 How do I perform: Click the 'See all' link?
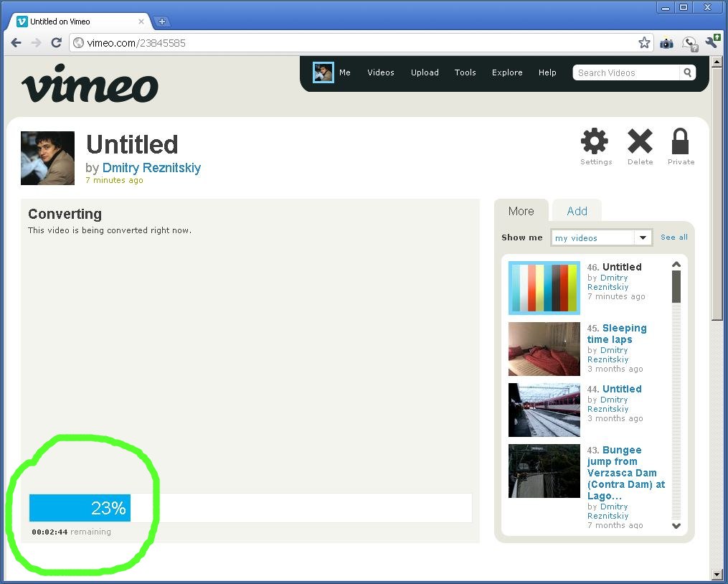coord(673,237)
